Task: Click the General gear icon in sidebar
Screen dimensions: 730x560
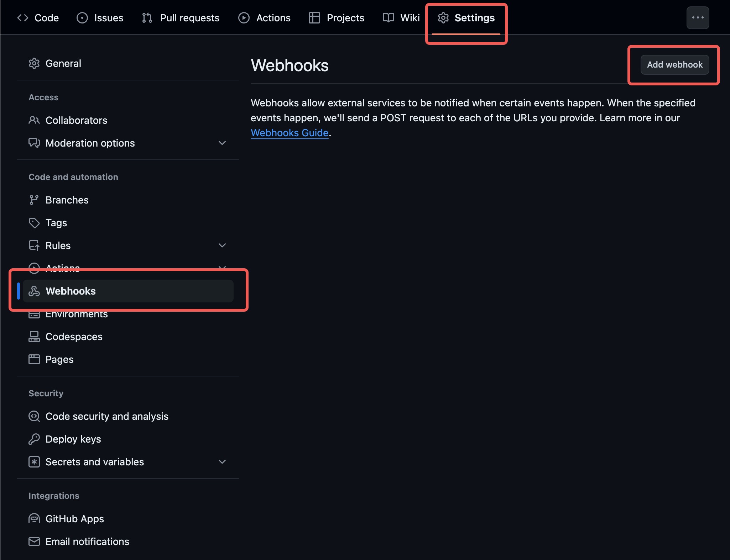Action: point(34,63)
